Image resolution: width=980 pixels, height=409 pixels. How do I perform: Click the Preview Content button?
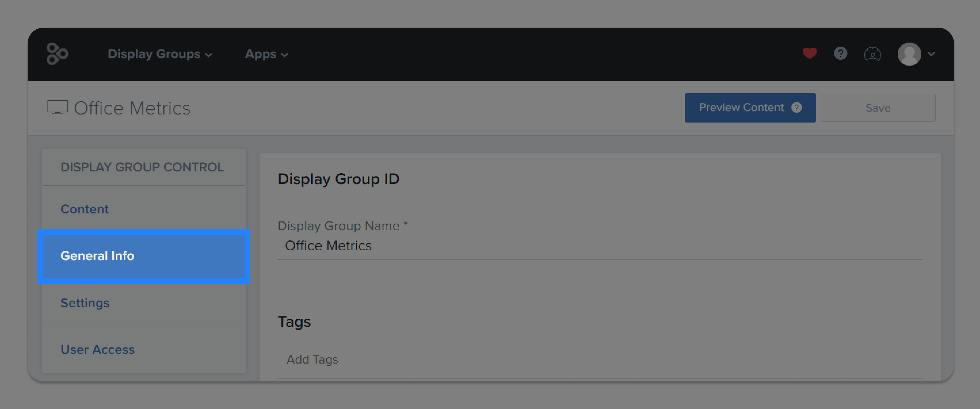point(741,108)
